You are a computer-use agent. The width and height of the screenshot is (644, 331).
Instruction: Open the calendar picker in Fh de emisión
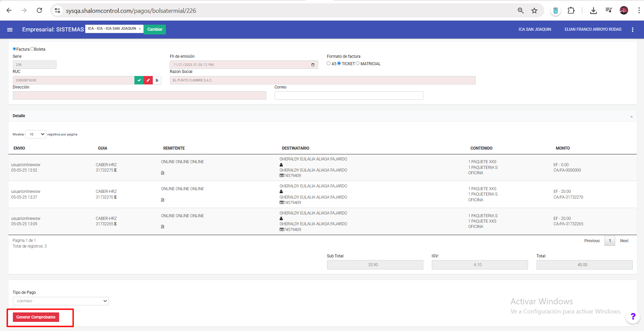(x=313, y=65)
